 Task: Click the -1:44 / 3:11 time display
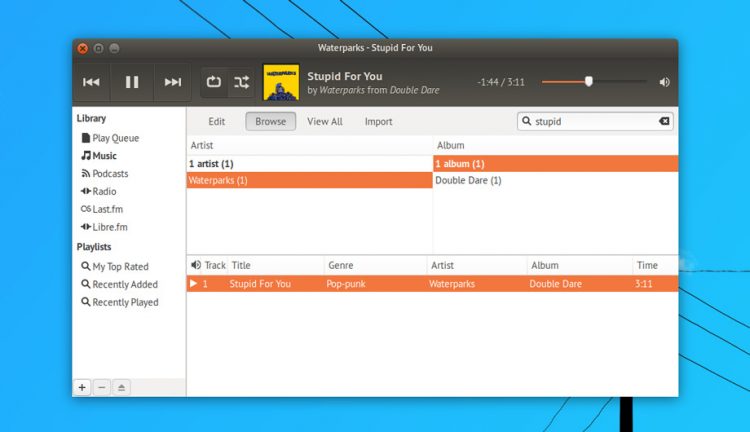coord(500,82)
